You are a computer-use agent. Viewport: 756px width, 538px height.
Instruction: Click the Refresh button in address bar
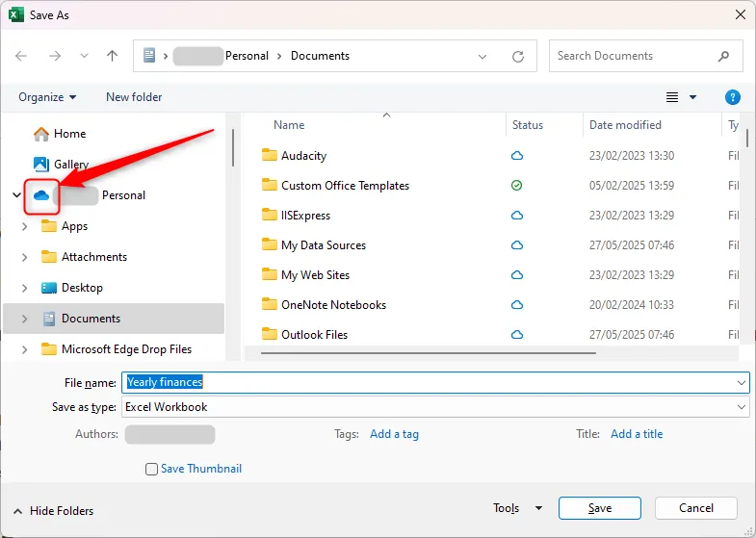coord(518,56)
